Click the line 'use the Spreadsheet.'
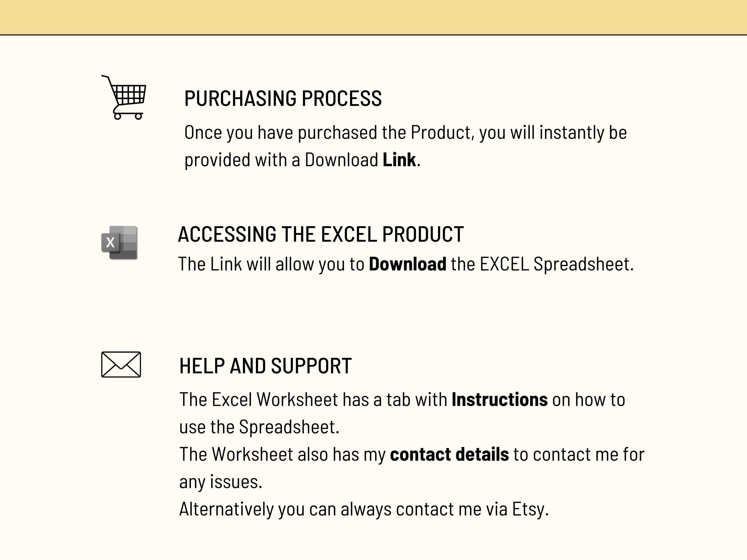The image size is (747, 560). [259, 427]
